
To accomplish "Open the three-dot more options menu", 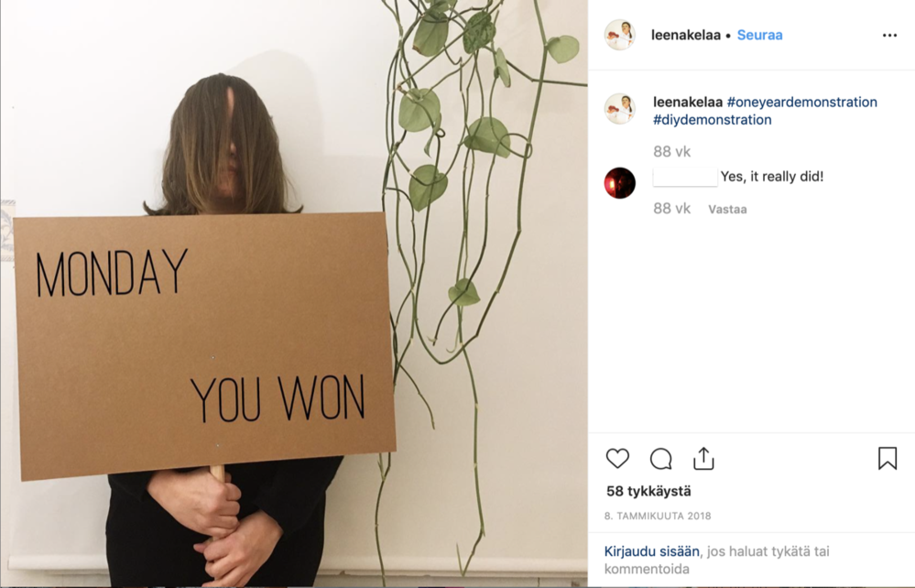I will point(890,36).
